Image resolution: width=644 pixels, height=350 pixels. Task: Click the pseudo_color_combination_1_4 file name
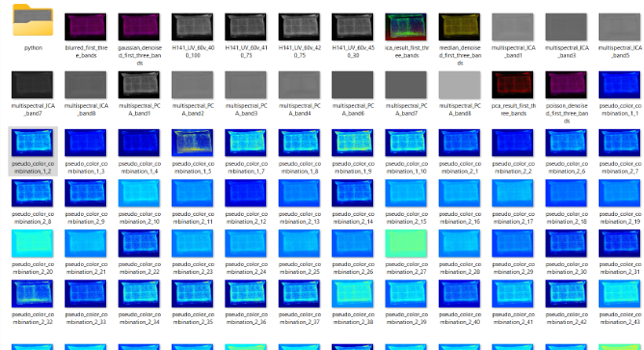pyautogui.click(x=139, y=167)
